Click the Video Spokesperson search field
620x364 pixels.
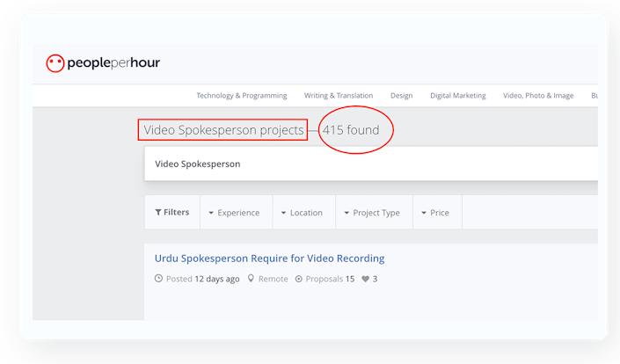(371, 164)
